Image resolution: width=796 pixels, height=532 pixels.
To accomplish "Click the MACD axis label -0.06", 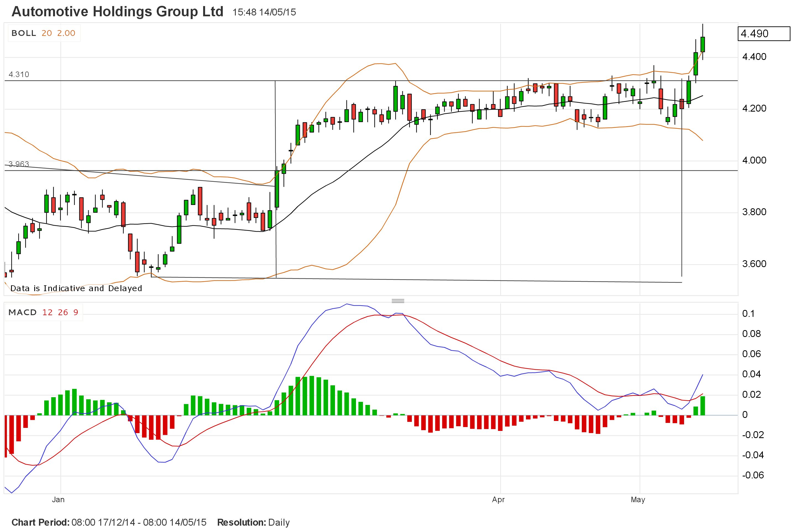I will [753, 475].
